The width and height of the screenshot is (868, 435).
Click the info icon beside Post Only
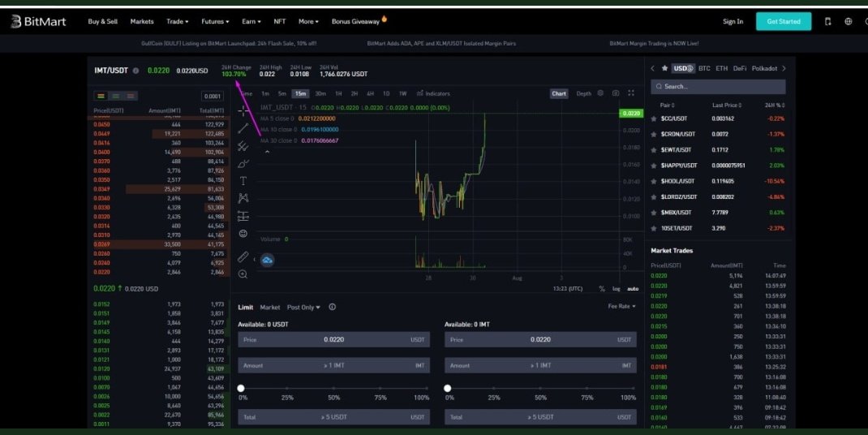point(332,307)
